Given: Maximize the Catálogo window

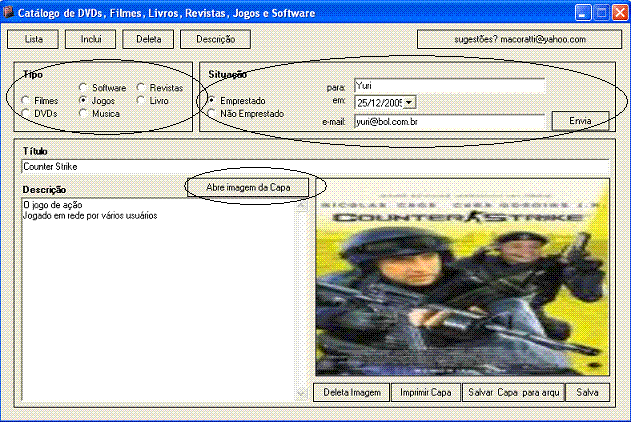Looking at the screenshot, I should 602,12.
